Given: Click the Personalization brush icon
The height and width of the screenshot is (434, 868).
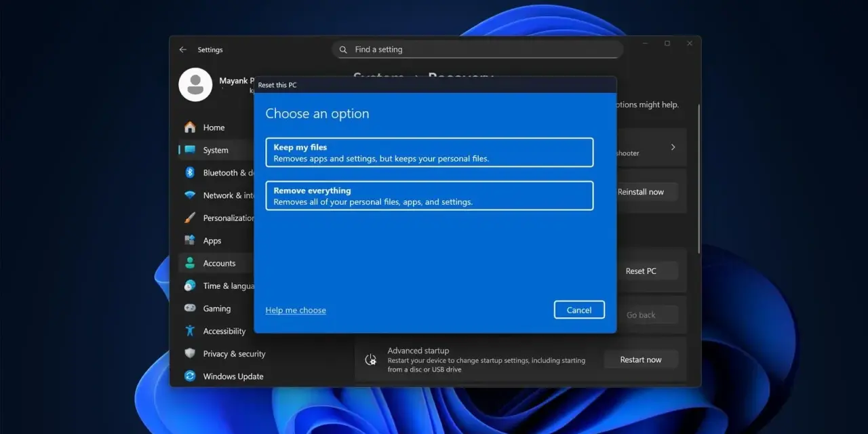Looking at the screenshot, I should [x=190, y=218].
